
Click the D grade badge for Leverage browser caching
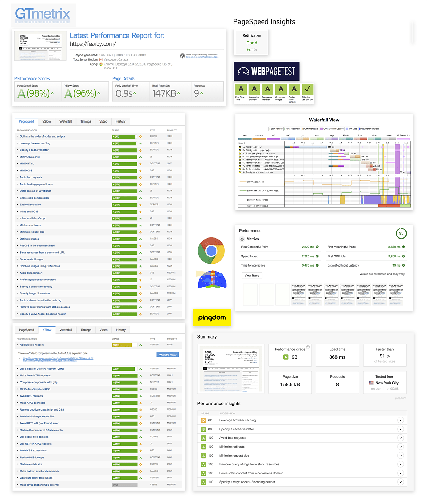pos(203,420)
